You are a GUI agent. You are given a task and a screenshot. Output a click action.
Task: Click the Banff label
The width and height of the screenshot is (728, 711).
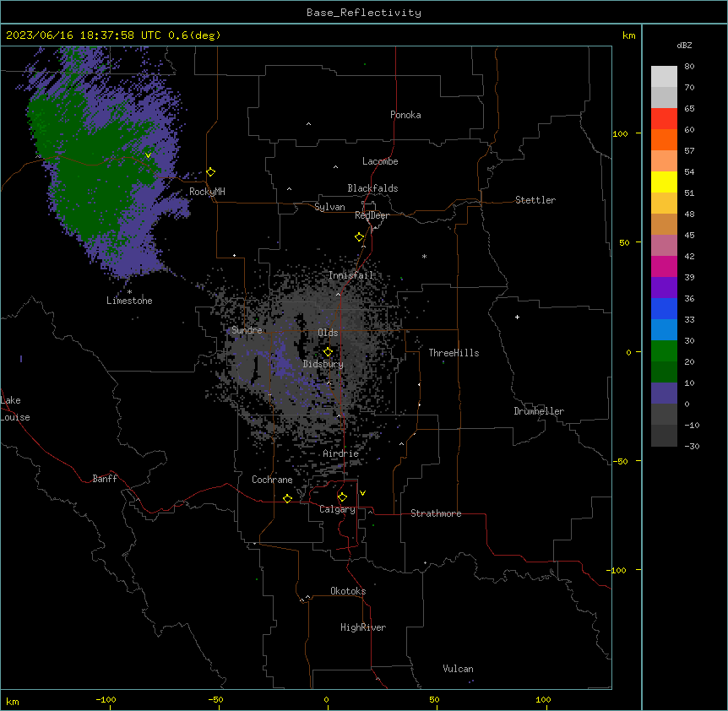(x=105, y=479)
